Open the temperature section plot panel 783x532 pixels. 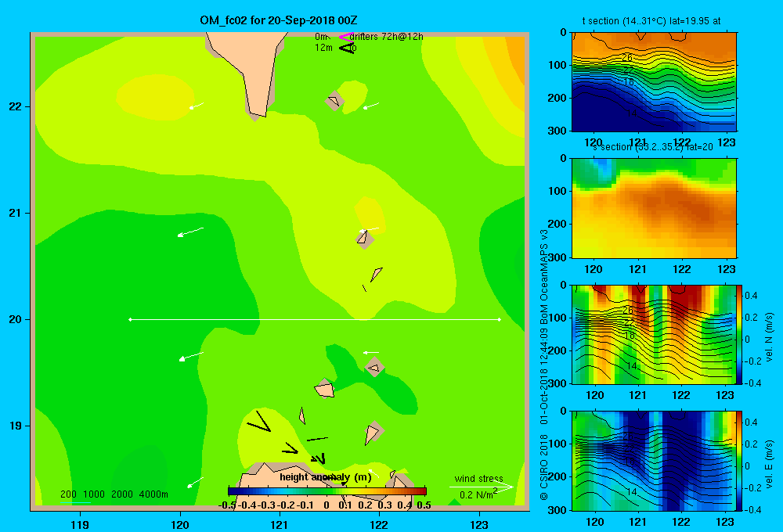(x=654, y=82)
